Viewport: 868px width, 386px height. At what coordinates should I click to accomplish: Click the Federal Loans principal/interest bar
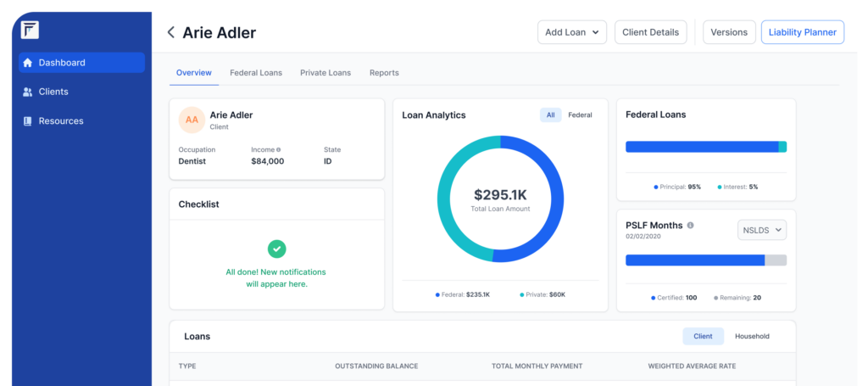coord(706,147)
